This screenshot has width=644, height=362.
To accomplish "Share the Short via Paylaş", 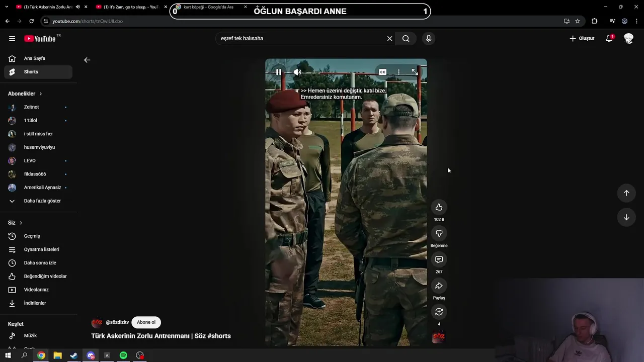I will (439, 286).
